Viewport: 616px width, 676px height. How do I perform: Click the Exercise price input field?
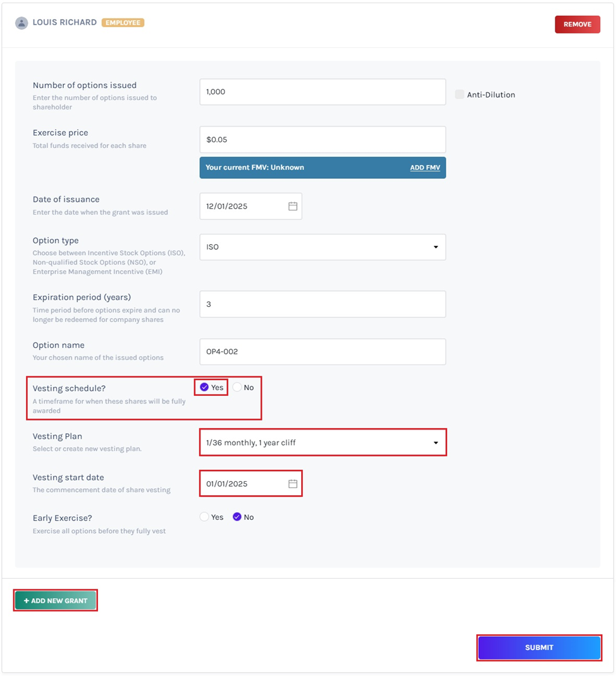323,139
